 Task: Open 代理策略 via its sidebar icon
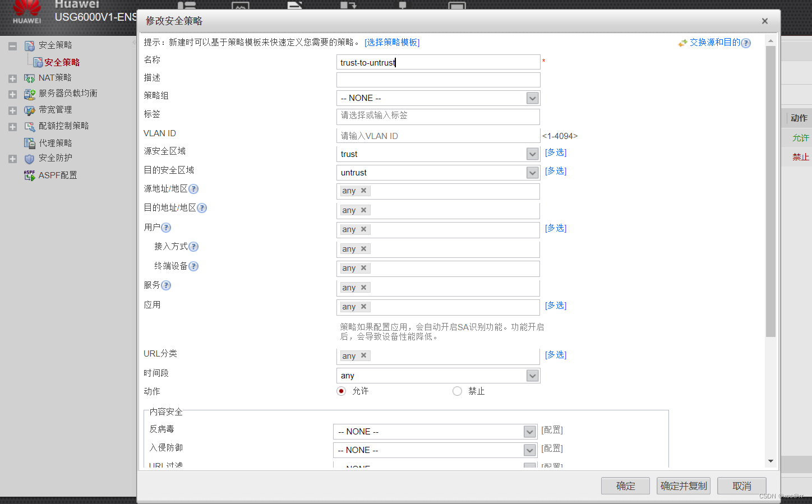30,143
